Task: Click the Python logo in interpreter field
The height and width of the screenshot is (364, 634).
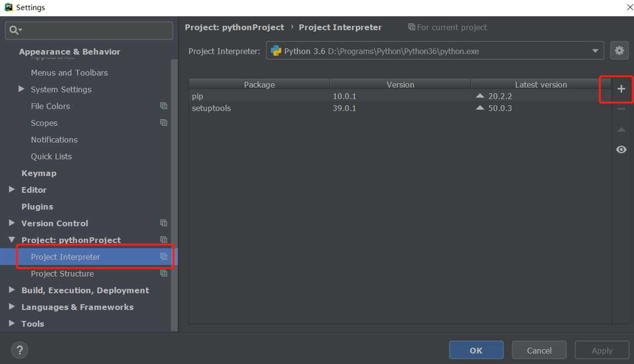Action: (276, 51)
